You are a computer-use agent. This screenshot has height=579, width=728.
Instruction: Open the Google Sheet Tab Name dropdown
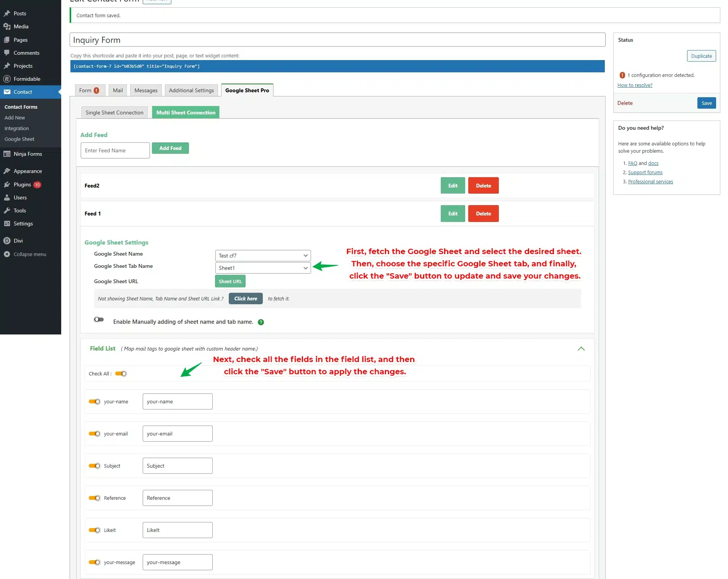(x=263, y=268)
